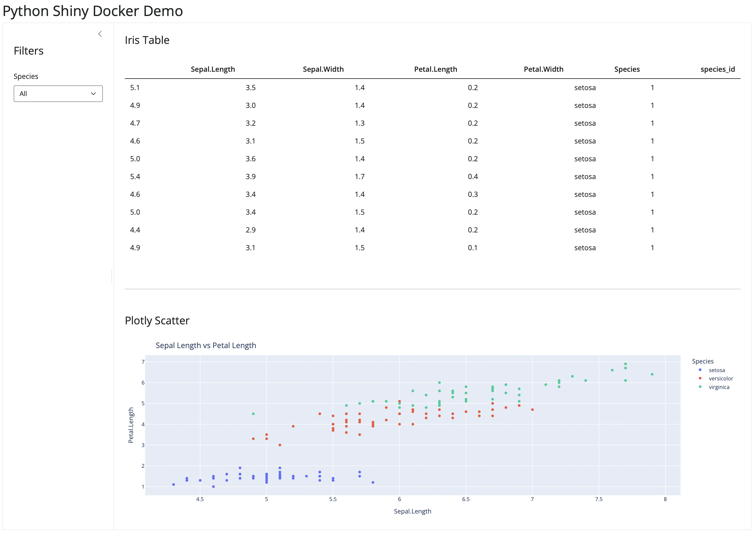Image resolution: width=756 pixels, height=539 pixels.
Task: Select the first table row cell 5.1
Action: (x=135, y=88)
